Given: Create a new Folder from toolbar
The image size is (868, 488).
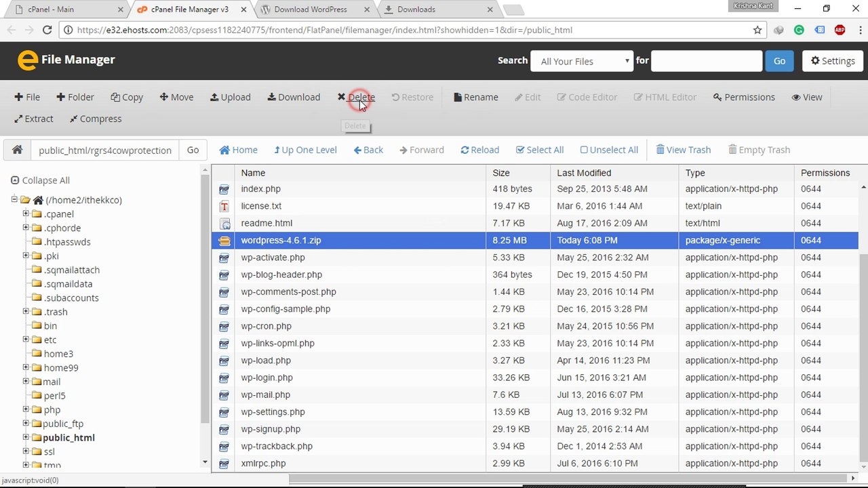Looking at the screenshot, I should coord(75,97).
